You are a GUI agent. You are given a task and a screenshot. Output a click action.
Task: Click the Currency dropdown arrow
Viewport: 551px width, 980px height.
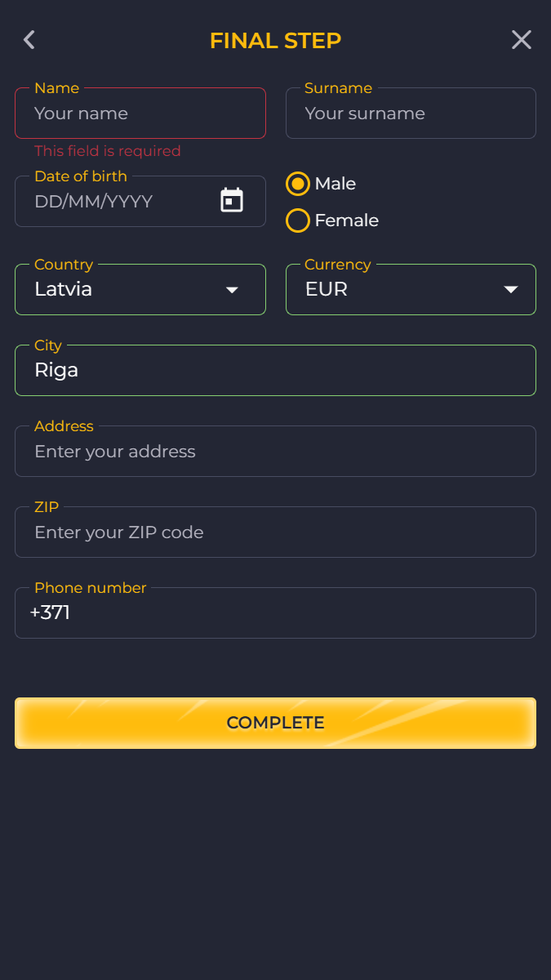coord(511,290)
